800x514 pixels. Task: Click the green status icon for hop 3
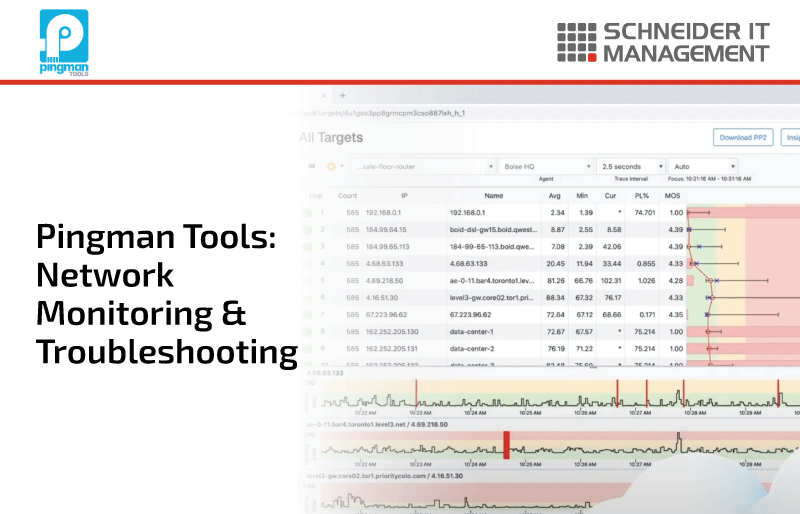(x=308, y=247)
